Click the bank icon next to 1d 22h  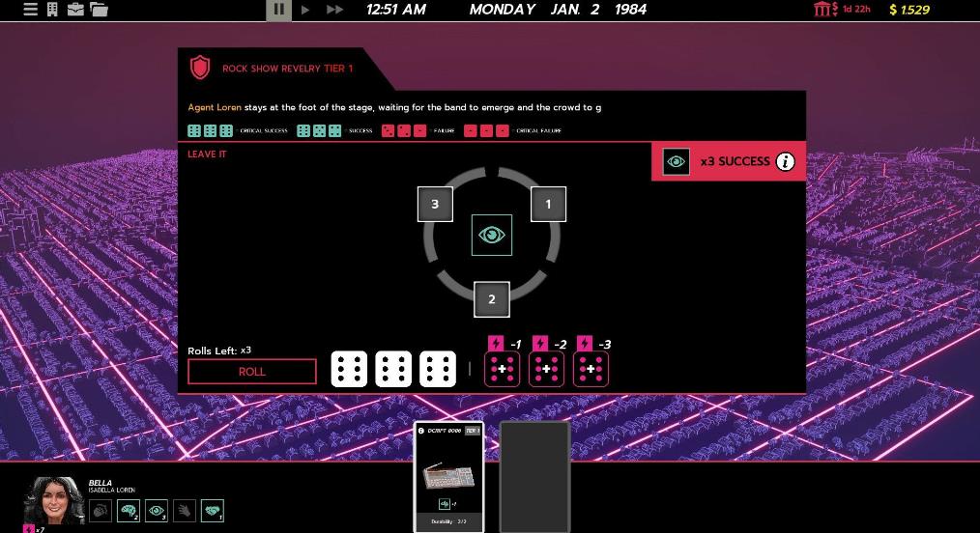tap(824, 10)
